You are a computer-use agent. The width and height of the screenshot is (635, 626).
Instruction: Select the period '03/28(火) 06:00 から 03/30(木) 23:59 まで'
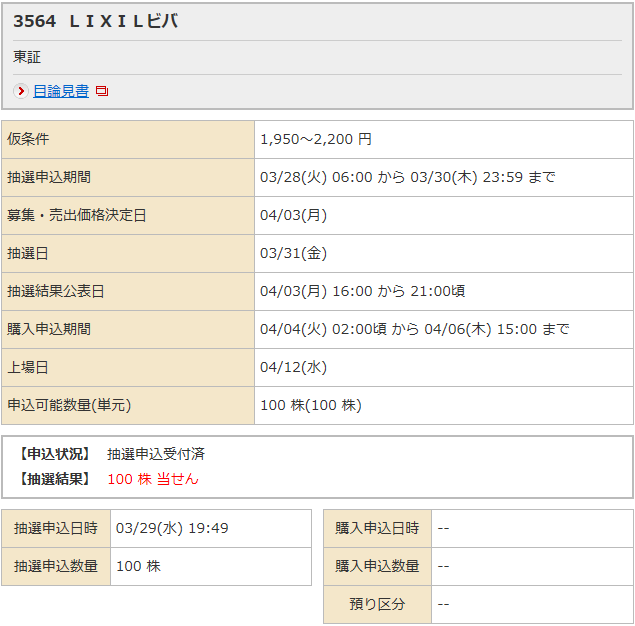407,177
